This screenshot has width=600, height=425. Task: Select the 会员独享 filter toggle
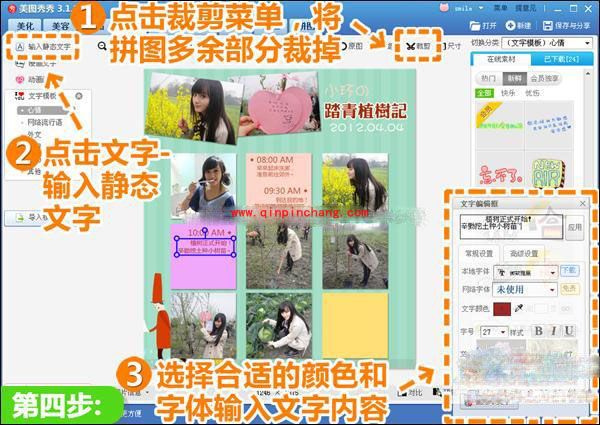tap(544, 78)
